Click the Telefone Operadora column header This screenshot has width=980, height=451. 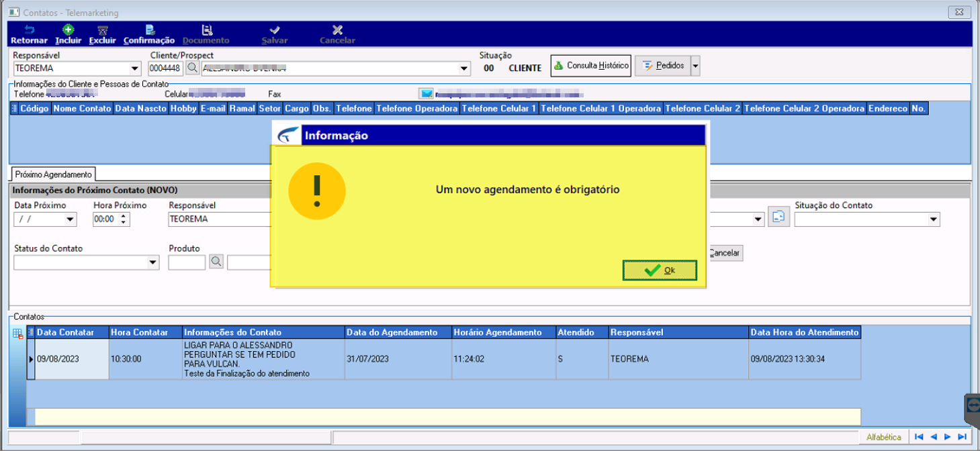click(417, 108)
